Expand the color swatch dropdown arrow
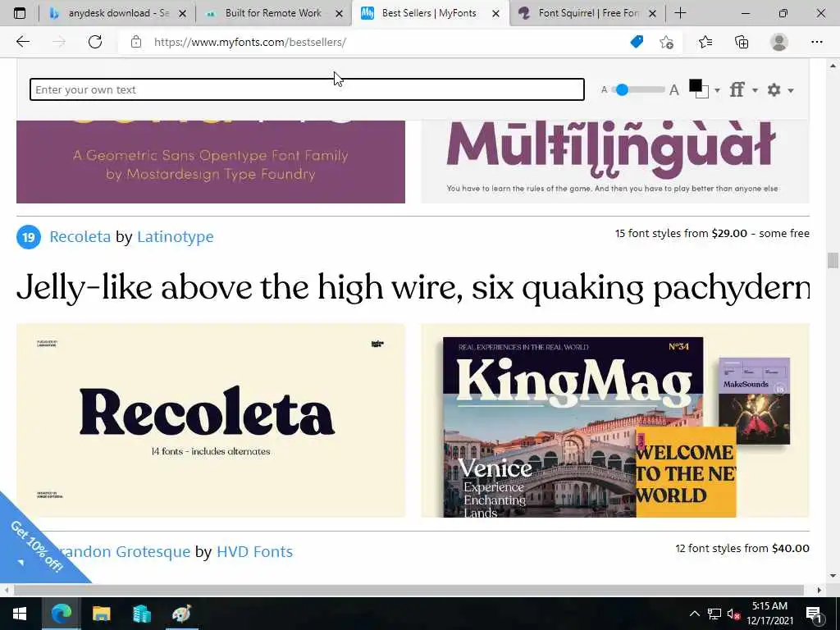840x630 pixels. click(717, 90)
